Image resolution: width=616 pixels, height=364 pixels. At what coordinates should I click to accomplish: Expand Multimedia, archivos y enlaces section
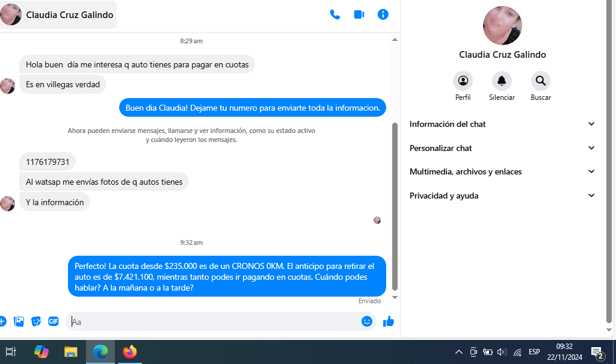tap(502, 172)
